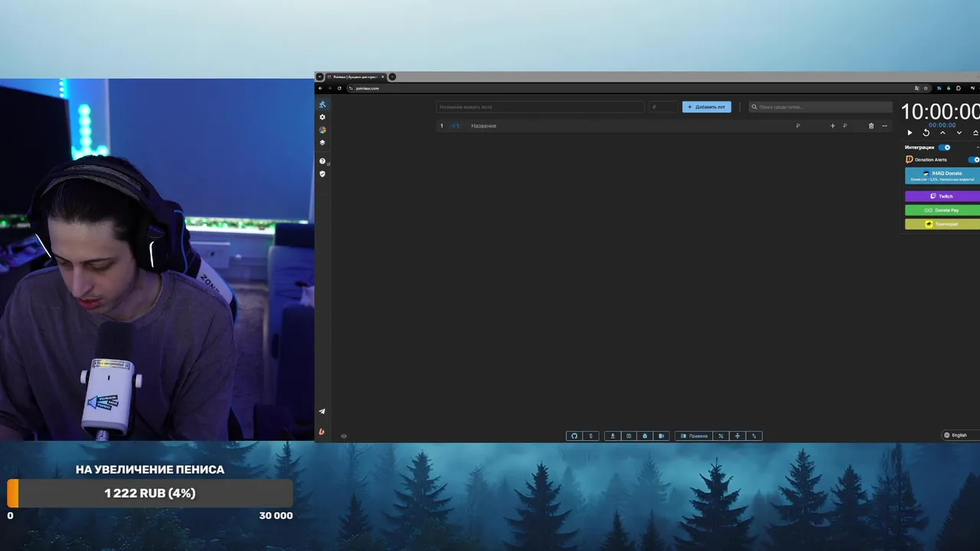Toggle the Donation Alerts switch

click(x=974, y=160)
